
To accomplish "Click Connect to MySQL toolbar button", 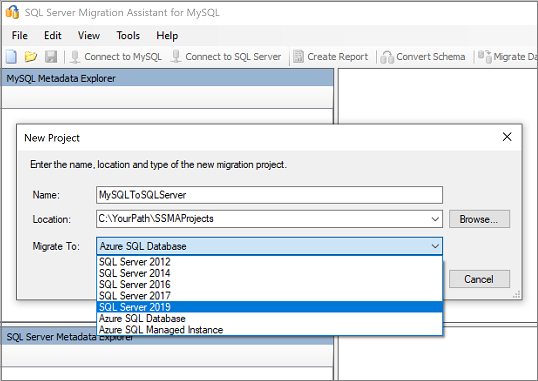I will (x=116, y=57).
